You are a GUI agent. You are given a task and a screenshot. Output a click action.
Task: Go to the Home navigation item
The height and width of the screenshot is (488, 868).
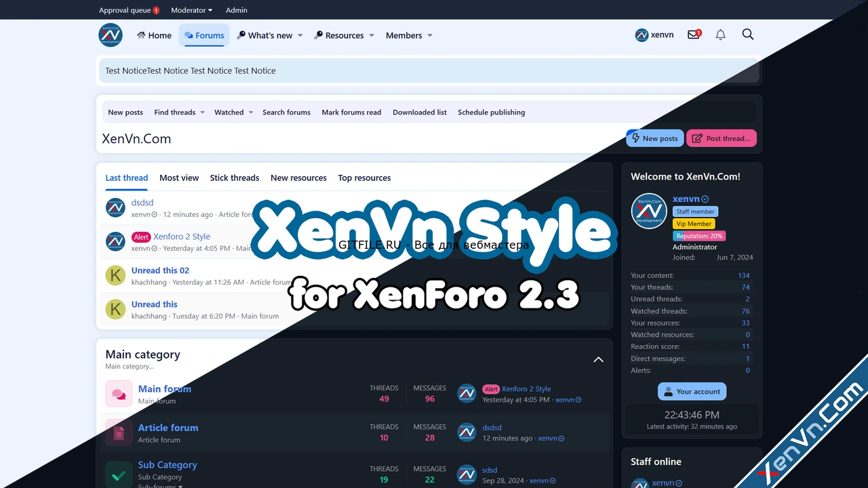(154, 35)
